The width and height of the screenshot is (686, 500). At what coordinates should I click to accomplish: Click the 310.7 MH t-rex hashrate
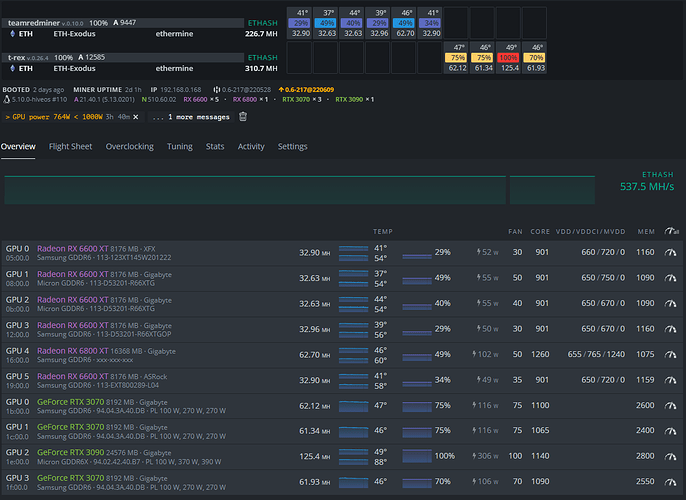[x=261, y=68]
